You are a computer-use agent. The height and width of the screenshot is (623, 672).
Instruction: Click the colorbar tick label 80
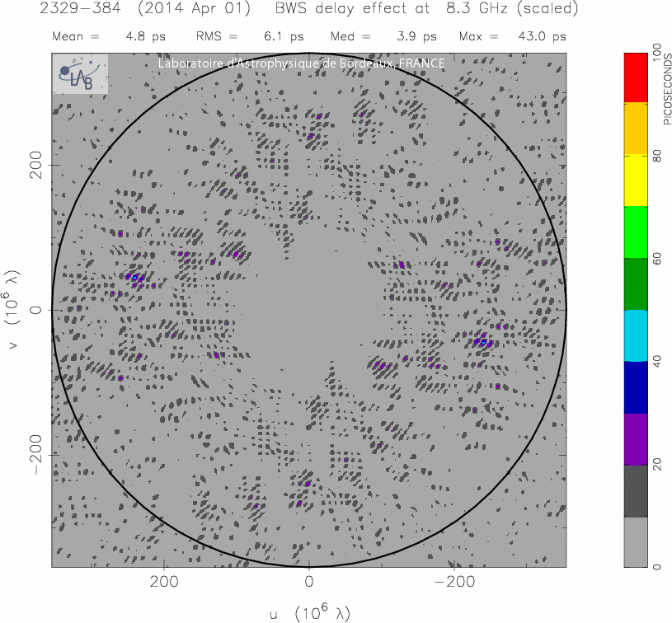[x=656, y=156]
